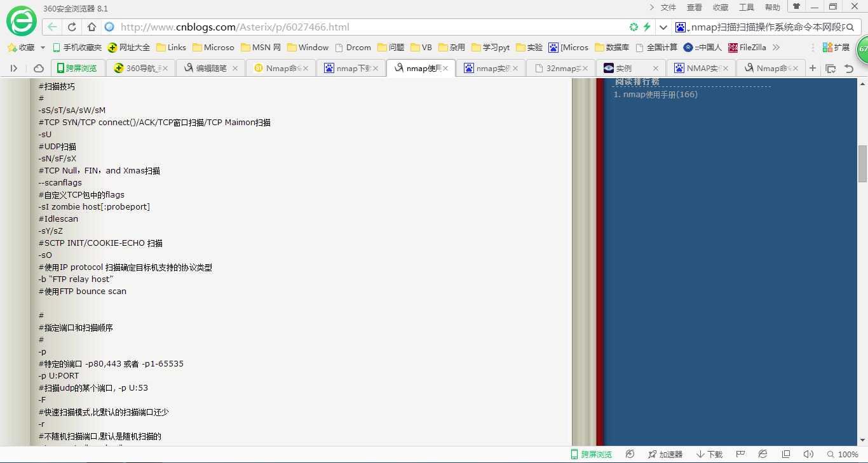Close the active nmap使用 tab
Viewport: 868px width, 463px height.
[445, 68]
